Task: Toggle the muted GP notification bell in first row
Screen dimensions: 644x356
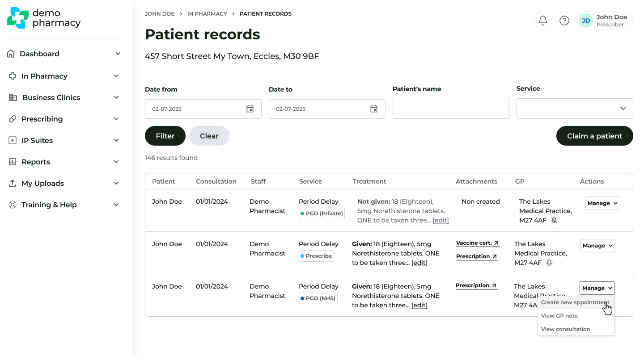Action: (x=554, y=220)
